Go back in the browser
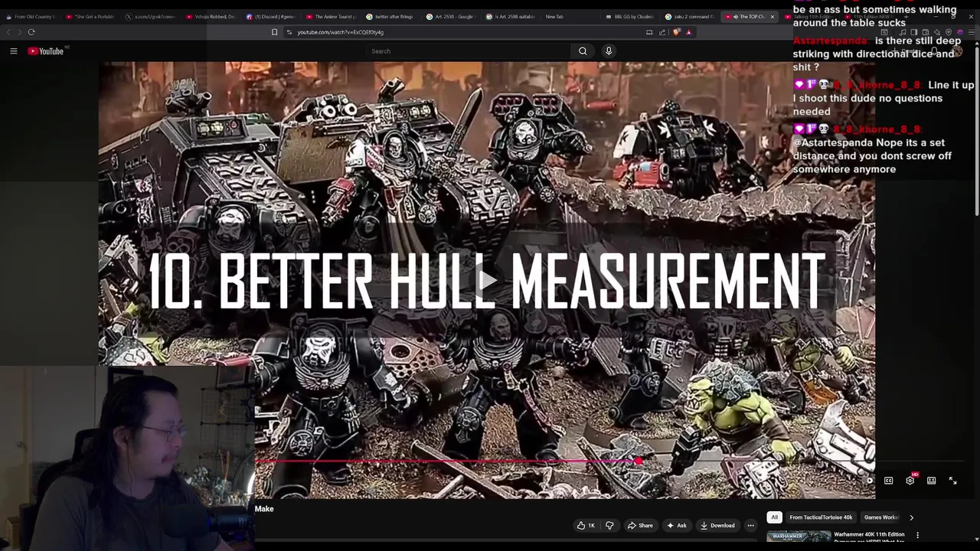The height and width of the screenshot is (551, 980). pos(8,32)
